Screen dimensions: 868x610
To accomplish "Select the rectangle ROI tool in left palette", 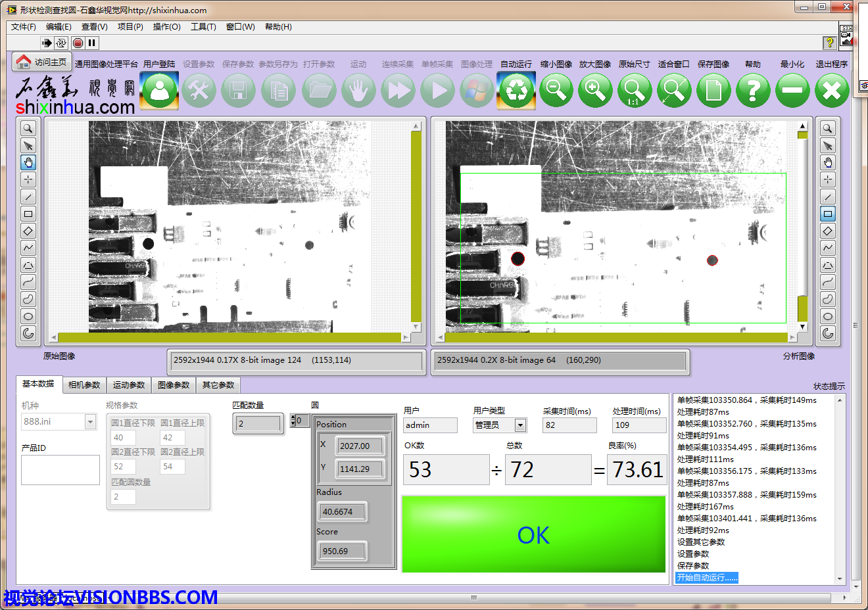I will pyautogui.click(x=28, y=214).
